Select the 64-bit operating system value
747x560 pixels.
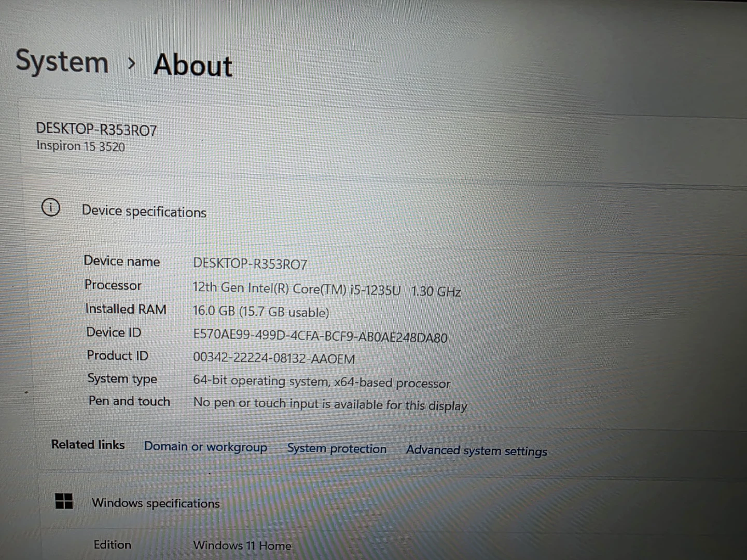coord(322,382)
